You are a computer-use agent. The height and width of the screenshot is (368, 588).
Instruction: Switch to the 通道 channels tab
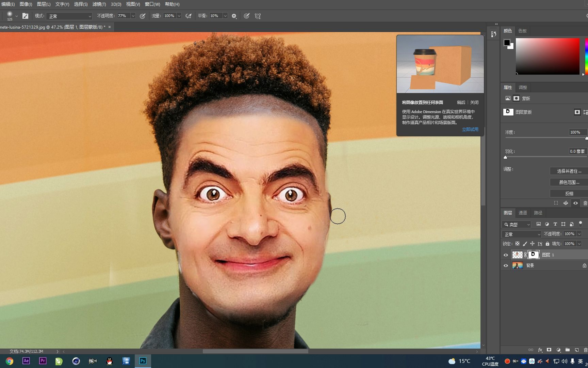[x=523, y=213]
